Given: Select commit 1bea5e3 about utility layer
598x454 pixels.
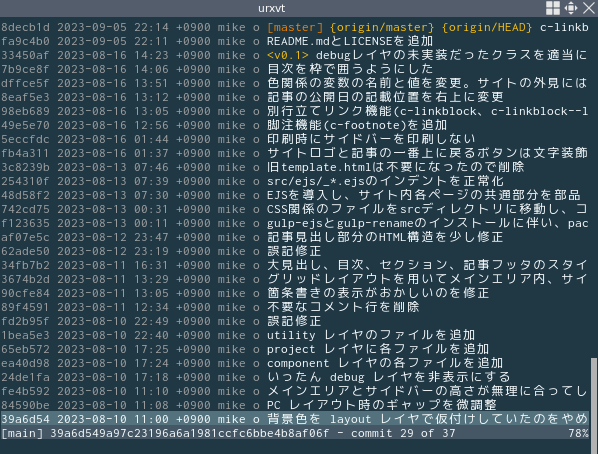Looking at the screenshot, I should click(x=294, y=335).
